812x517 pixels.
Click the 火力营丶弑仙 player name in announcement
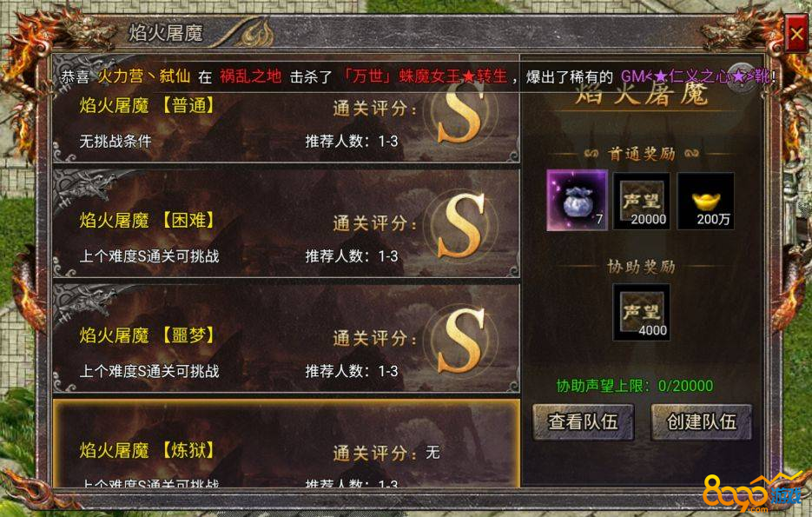(x=144, y=76)
